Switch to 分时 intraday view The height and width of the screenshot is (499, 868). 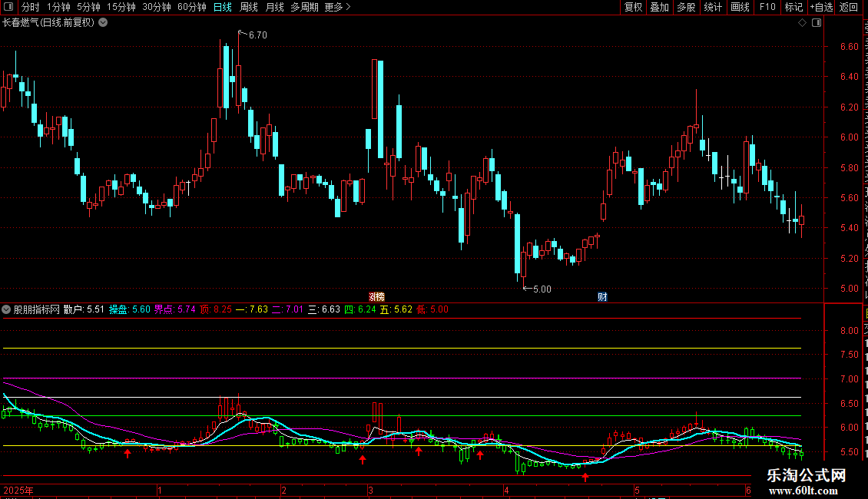point(31,7)
